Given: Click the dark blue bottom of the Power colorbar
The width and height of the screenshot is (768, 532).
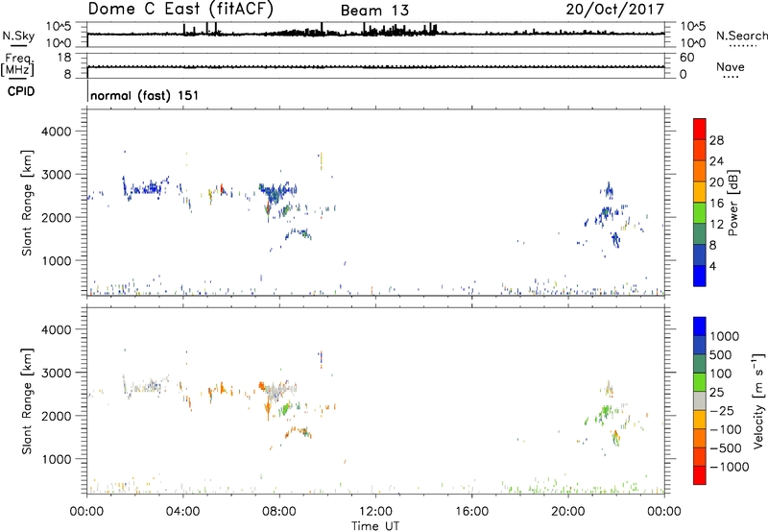Looking at the screenshot, I should click(700, 276).
